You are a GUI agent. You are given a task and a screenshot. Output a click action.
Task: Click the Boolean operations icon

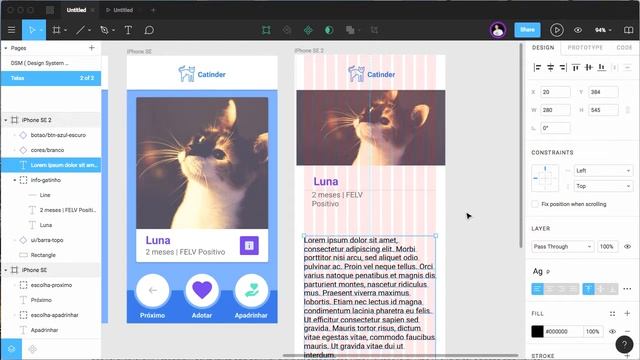tap(350, 30)
